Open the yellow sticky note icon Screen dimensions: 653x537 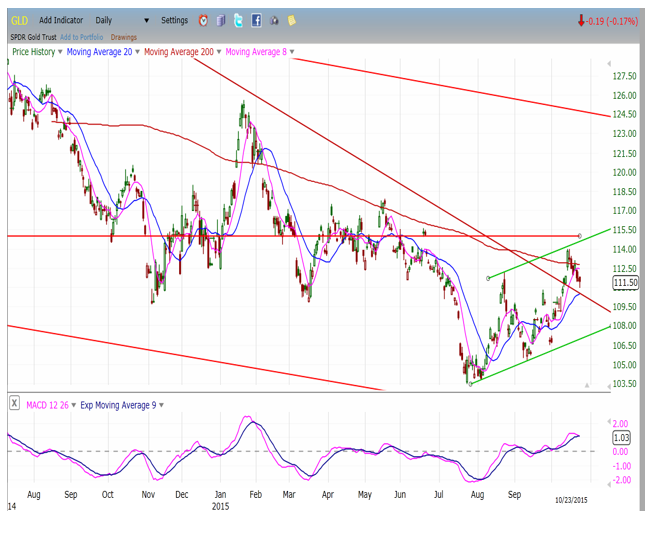coord(292,20)
